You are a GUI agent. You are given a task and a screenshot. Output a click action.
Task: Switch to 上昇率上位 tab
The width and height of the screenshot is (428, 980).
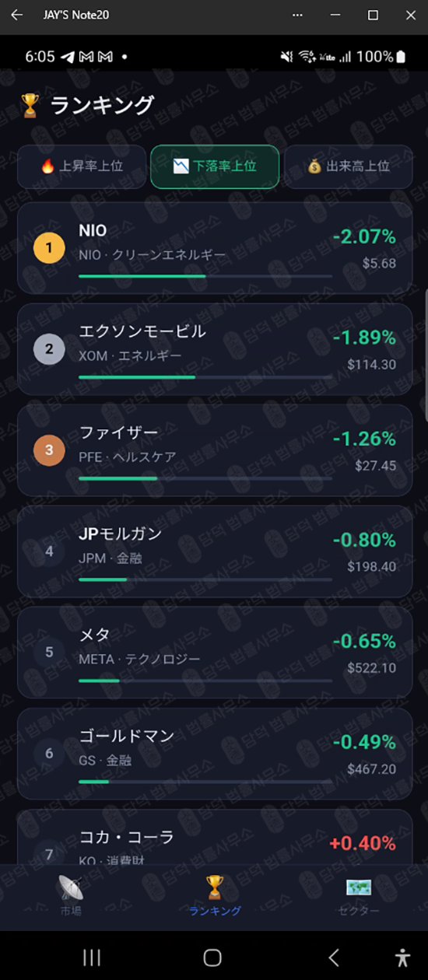pyautogui.click(x=82, y=166)
